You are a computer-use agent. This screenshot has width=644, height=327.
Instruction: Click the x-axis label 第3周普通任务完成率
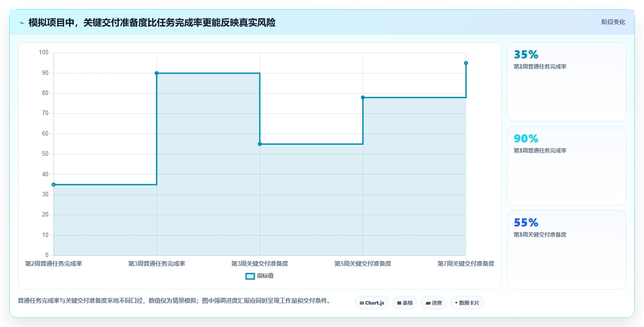(156, 264)
